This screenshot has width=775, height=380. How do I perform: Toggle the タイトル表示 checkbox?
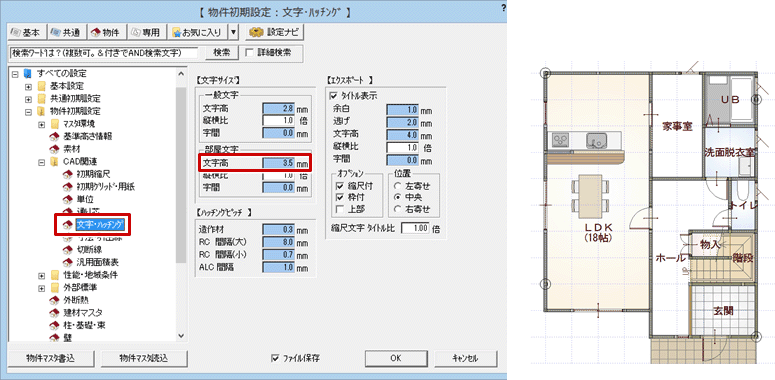pyautogui.click(x=333, y=96)
